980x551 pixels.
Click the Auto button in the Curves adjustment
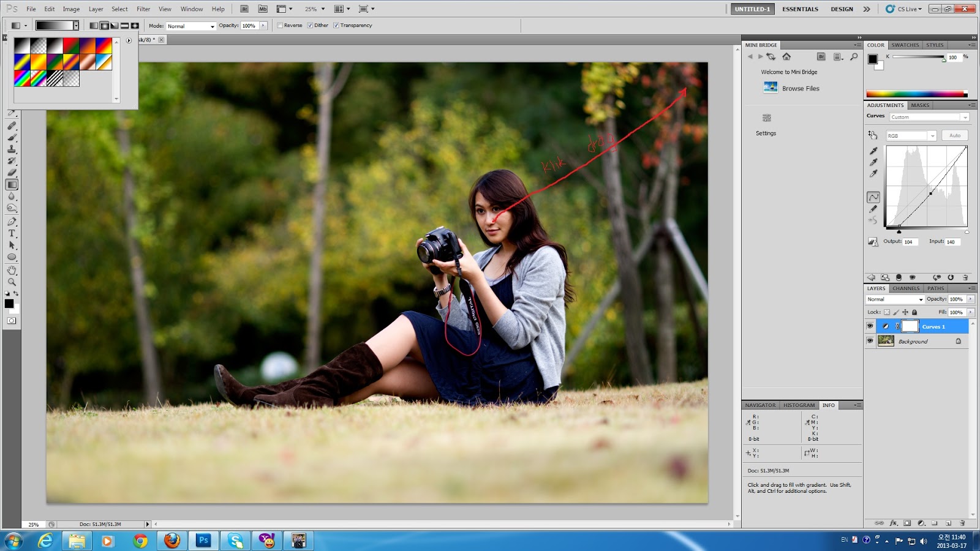955,135
